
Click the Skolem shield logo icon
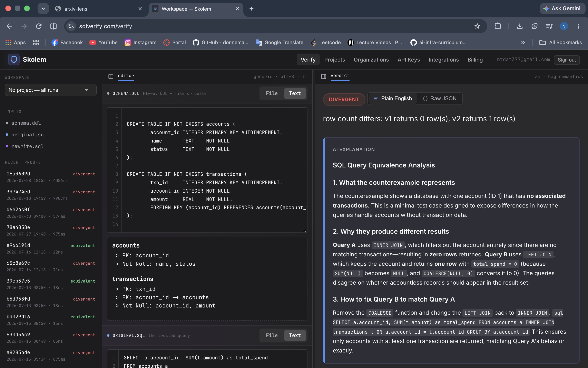pos(14,59)
